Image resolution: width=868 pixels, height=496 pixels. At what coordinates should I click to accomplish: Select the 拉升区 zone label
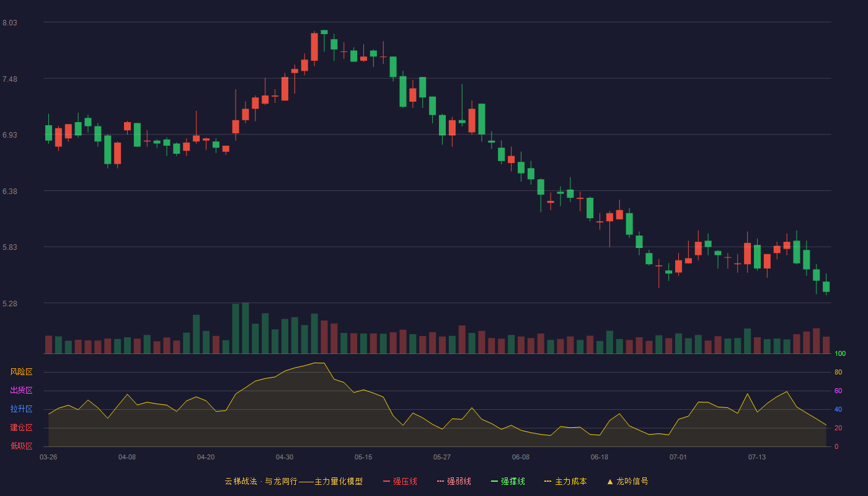point(21,409)
